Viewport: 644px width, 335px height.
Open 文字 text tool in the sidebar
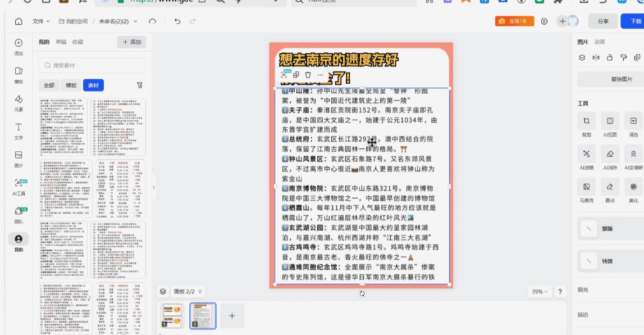click(19, 131)
